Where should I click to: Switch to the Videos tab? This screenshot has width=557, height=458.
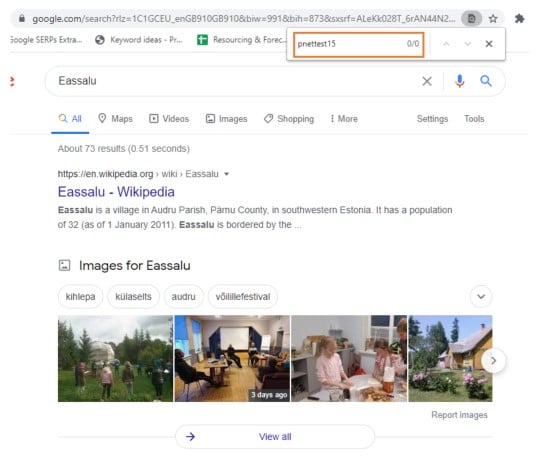pos(169,119)
